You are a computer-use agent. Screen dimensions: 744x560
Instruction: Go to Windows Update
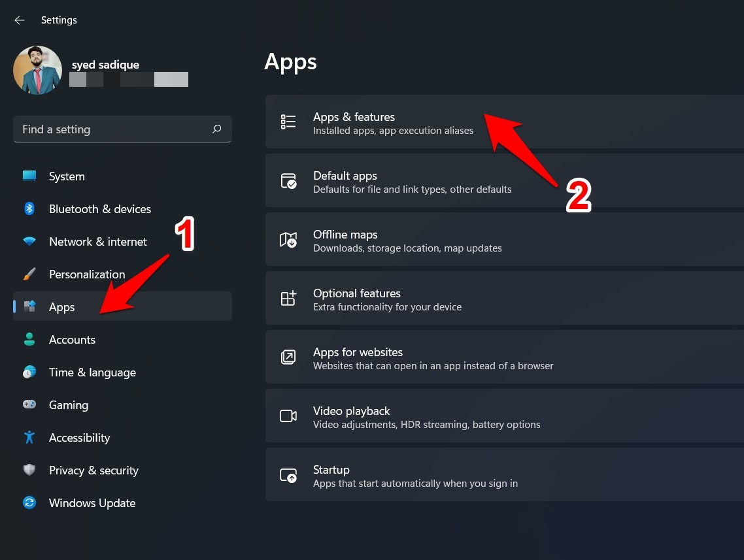[x=122, y=503]
